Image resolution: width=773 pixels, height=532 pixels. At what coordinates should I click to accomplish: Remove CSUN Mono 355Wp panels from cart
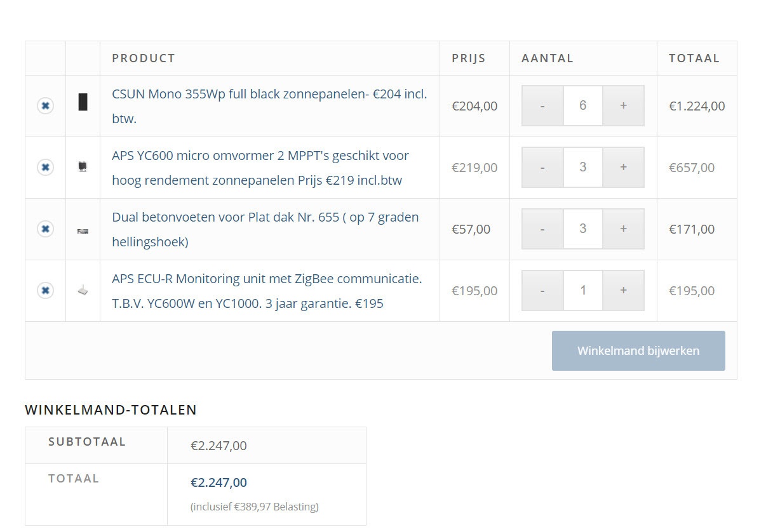click(45, 105)
